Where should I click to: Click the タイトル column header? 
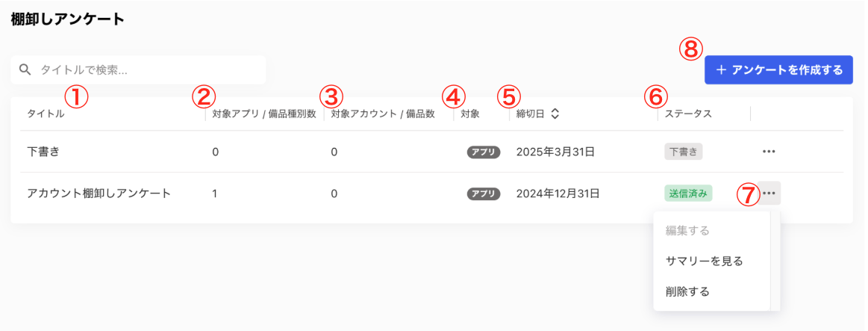point(46,114)
